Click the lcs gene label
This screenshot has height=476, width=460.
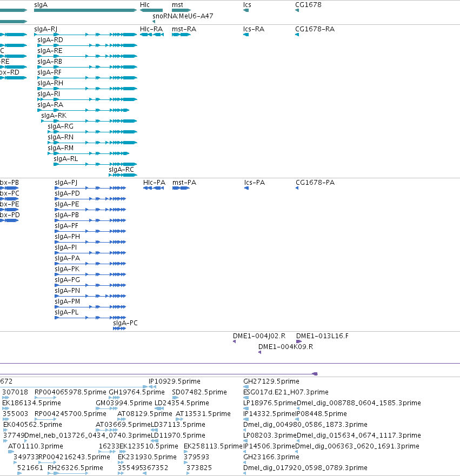tap(247, 5)
